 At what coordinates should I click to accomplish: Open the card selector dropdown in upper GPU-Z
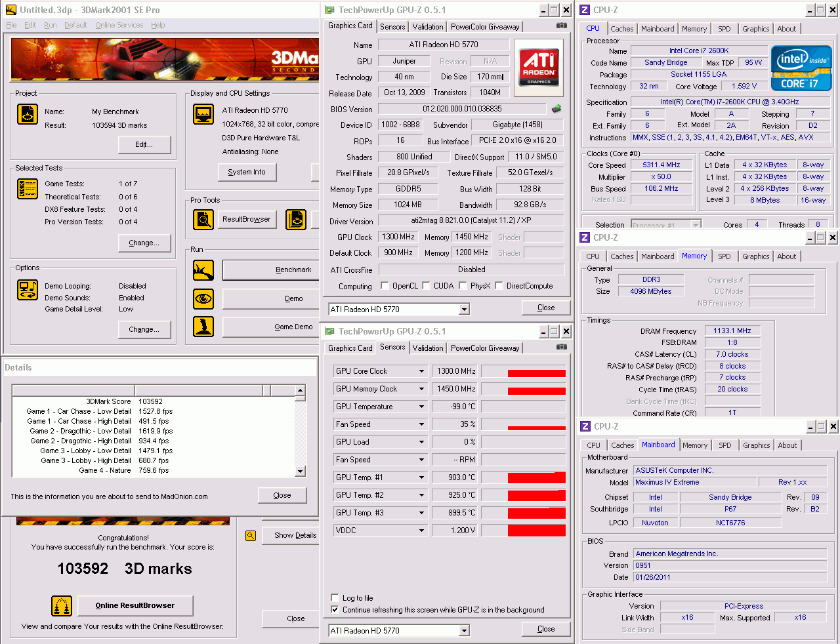(464, 310)
